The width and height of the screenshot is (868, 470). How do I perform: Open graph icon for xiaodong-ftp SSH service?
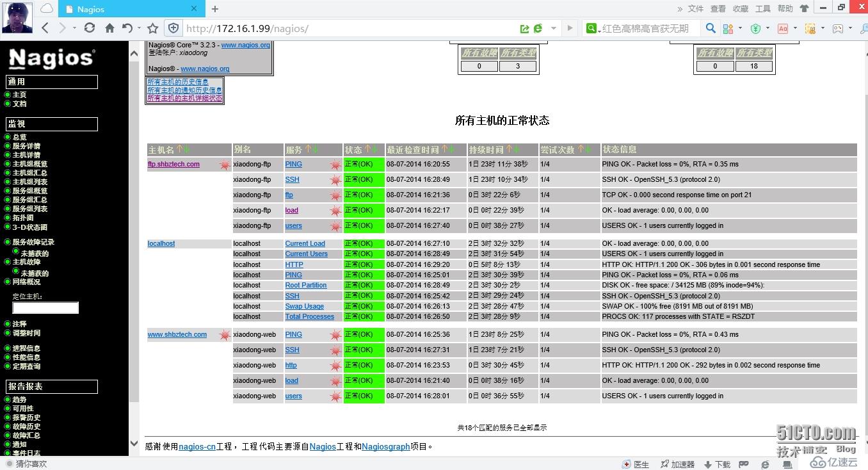[x=335, y=180]
